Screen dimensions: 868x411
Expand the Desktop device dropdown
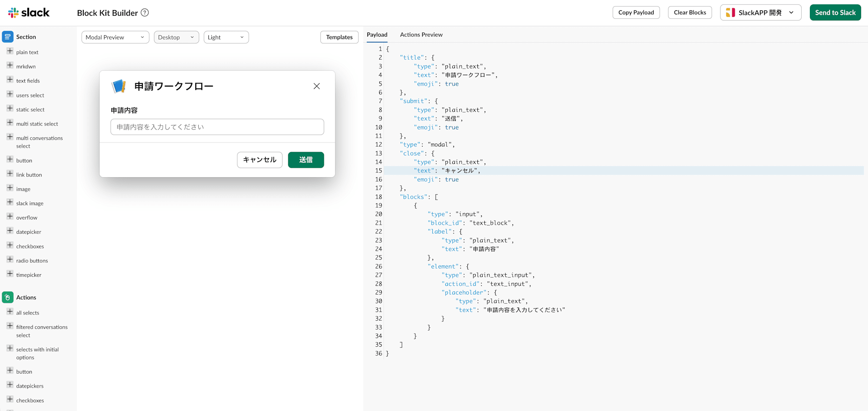tap(176, 37)
